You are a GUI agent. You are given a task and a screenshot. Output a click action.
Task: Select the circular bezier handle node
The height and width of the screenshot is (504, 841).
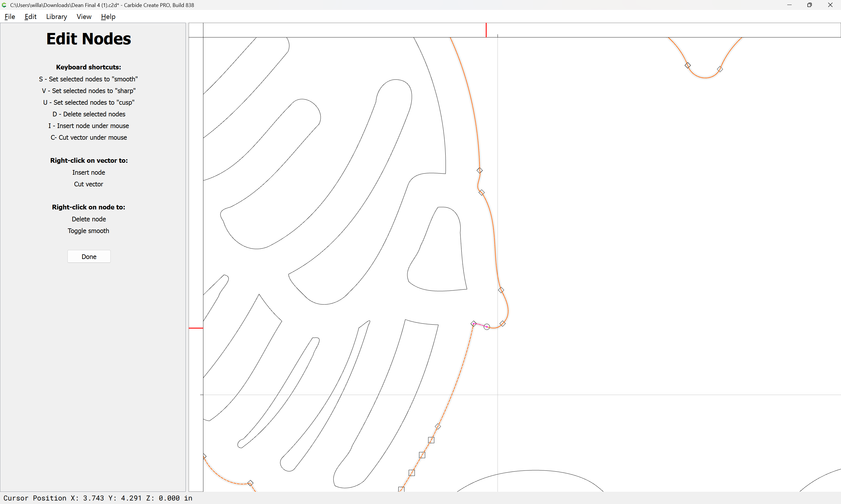[487, 327]
